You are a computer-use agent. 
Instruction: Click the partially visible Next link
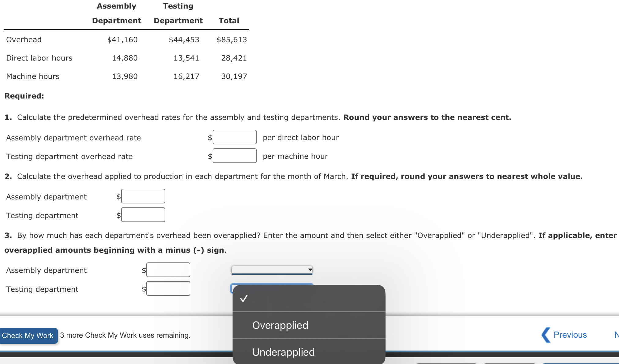tap(616, 335)
